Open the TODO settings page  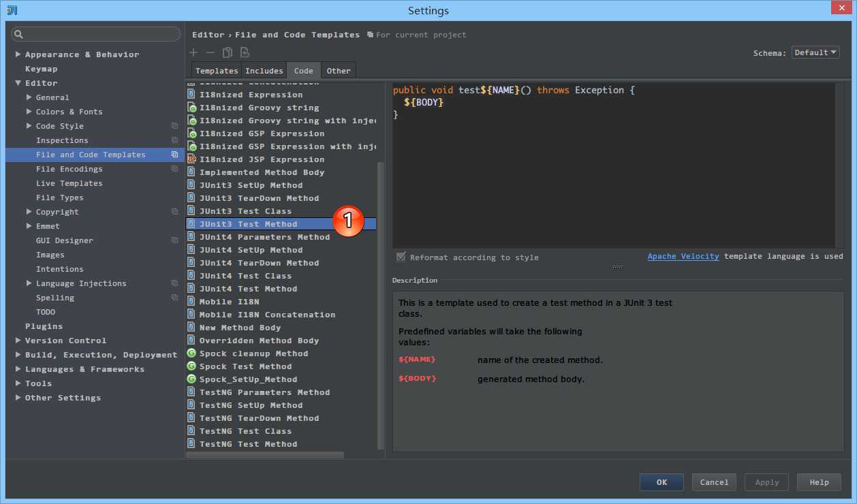46,312
